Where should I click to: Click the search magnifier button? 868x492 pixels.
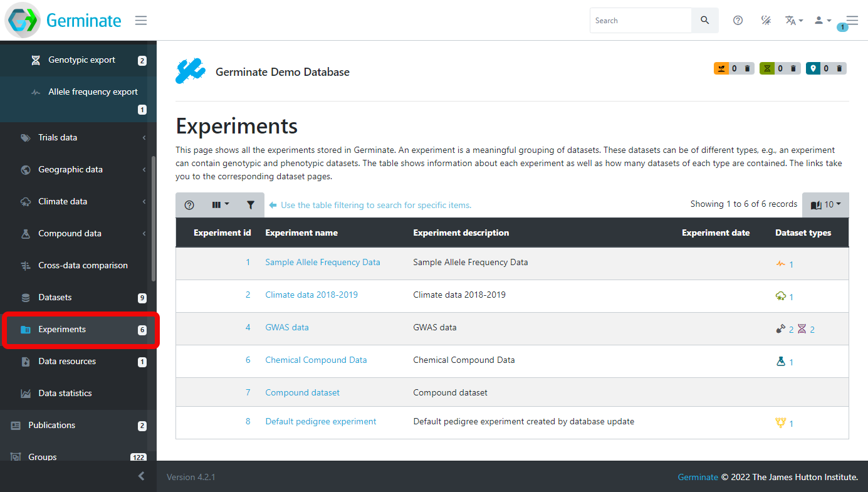[x=704, y=21]
